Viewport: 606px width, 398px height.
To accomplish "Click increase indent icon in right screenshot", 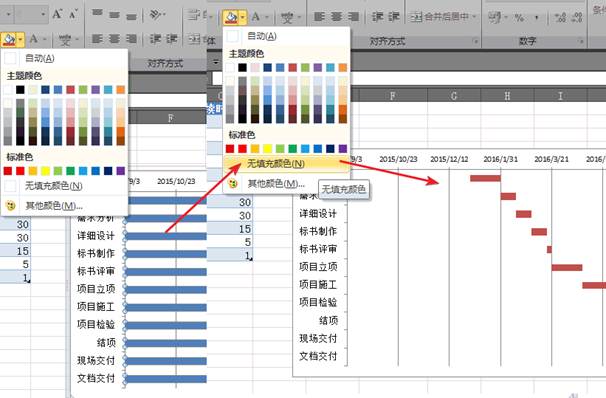I will click(x=394, y=17).
